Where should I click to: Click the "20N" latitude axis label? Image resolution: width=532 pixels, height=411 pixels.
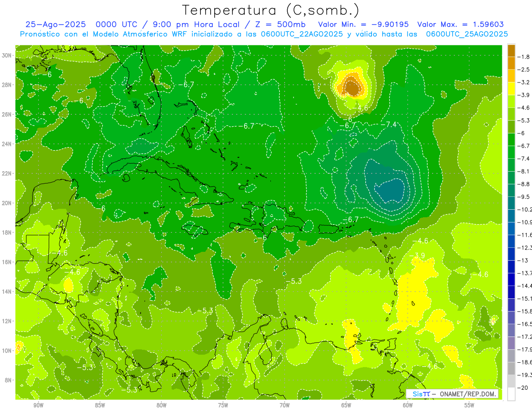(x=7, y=203)
